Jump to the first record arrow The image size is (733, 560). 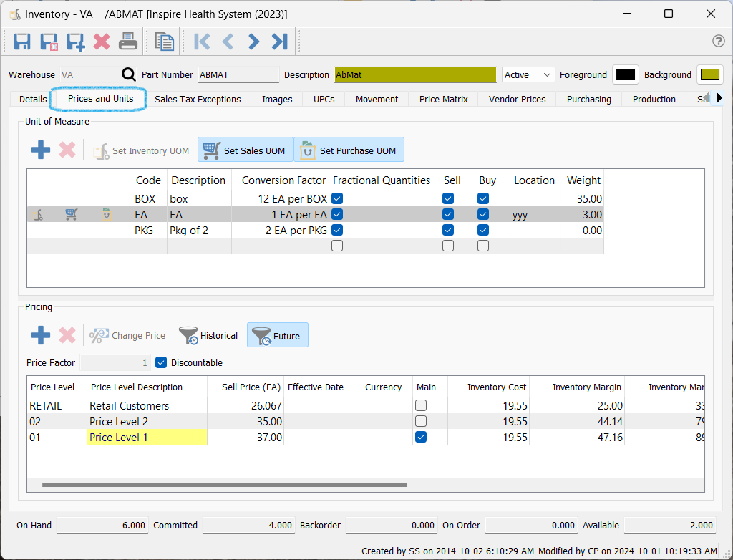click(x=202, y=42)
